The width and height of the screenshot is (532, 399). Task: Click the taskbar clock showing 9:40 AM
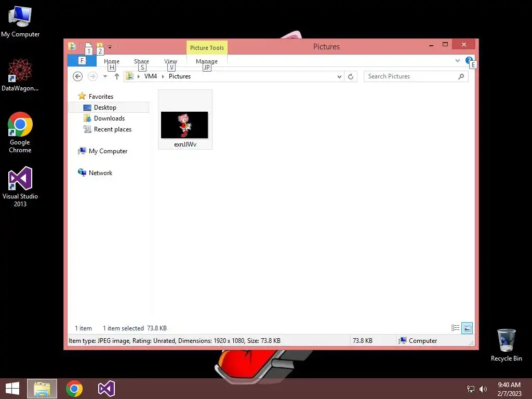pyautogui.click(x=509, y=389)
